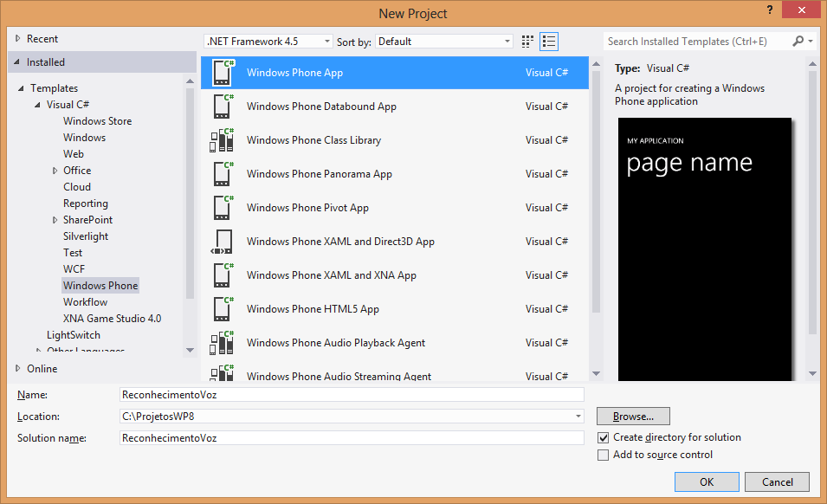827x504 pixels.
Task: Expand the Recent section
Action: [x=17, y=38]
